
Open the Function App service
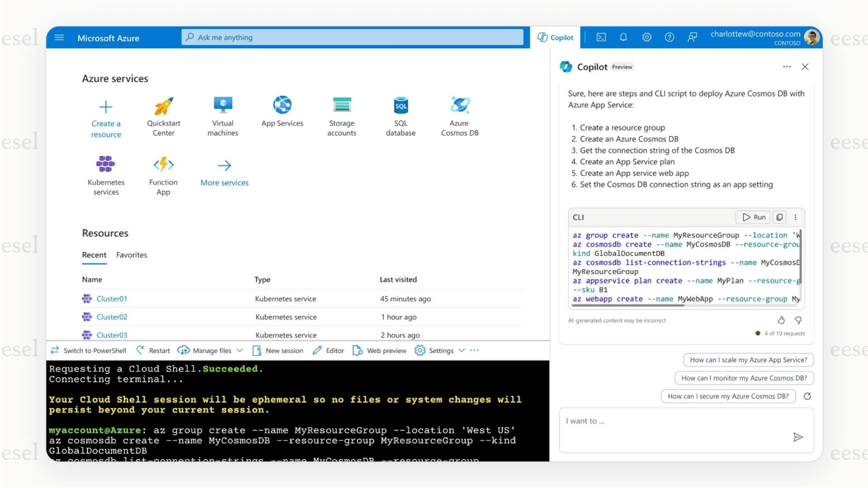[x=163, y=176]
